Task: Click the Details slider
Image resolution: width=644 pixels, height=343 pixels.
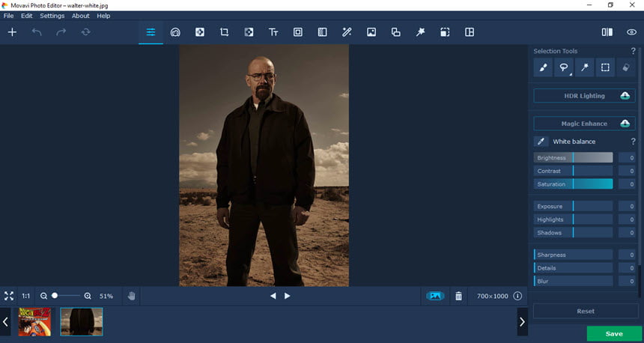Action: click(574, 268)
